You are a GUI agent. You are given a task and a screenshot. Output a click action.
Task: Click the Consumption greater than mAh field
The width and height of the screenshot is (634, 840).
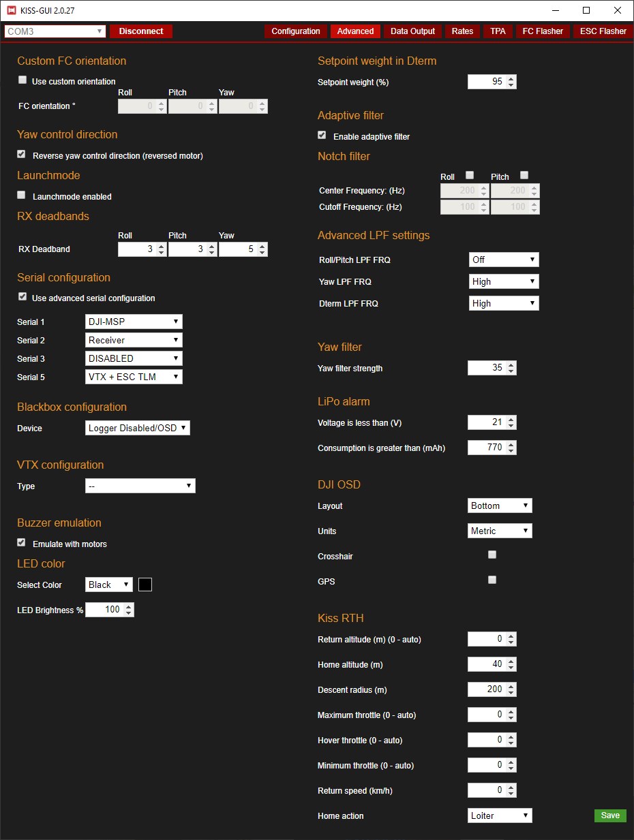[492, 448]
